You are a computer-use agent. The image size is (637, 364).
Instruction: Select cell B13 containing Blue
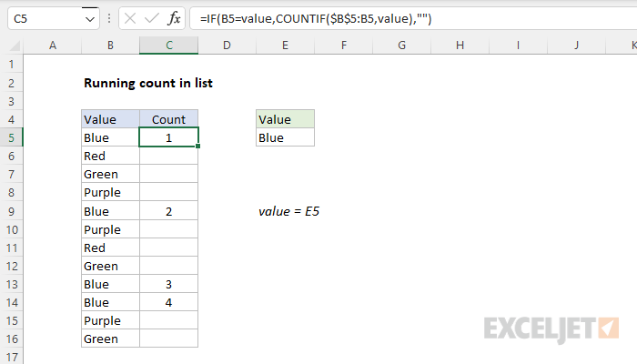click(110, 284)
